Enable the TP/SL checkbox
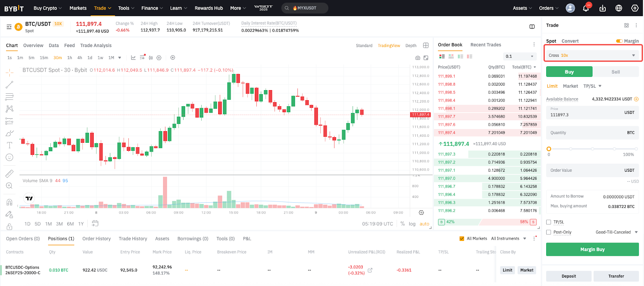The image size is (644, 286). (549, 222)
